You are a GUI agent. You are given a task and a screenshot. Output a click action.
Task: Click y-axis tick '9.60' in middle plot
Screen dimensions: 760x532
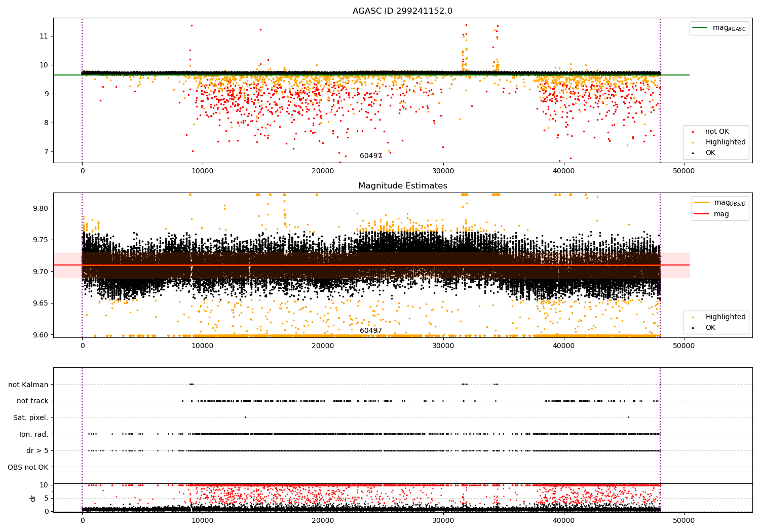click(41, 335)
